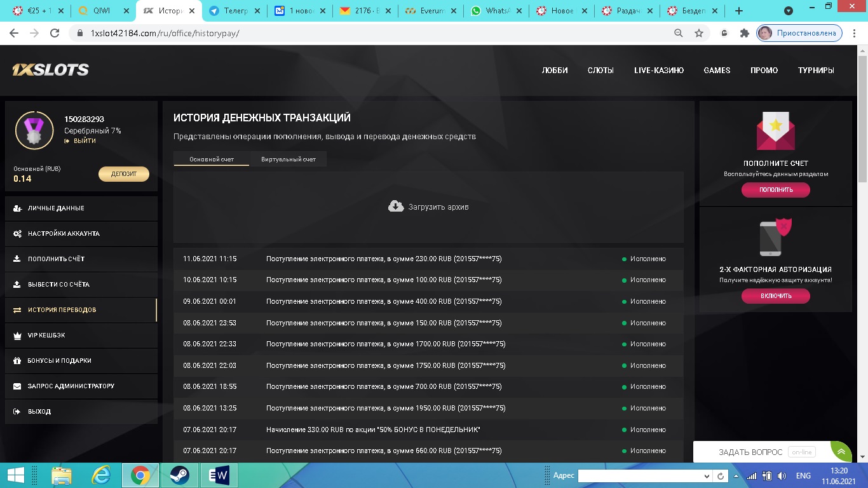Screen dimensions: 868x488
Task: Click the taskbar Address input field
Action: pos(640,476)
